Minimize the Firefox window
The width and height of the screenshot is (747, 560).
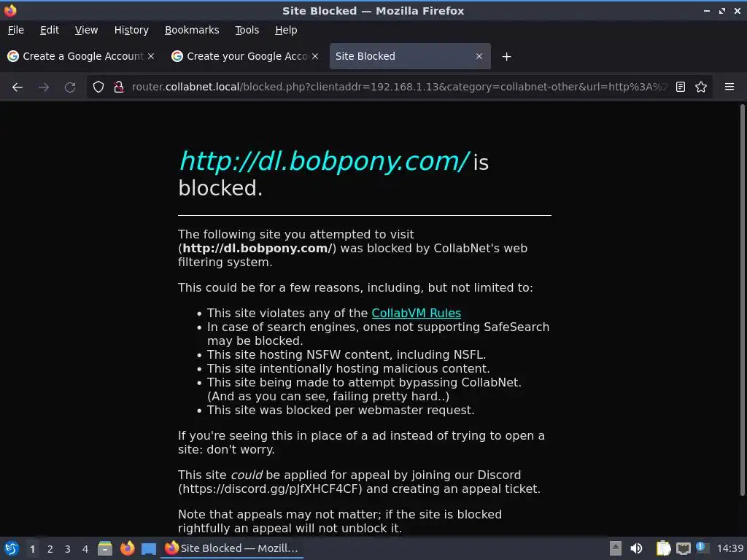click(x=707, y=10)
